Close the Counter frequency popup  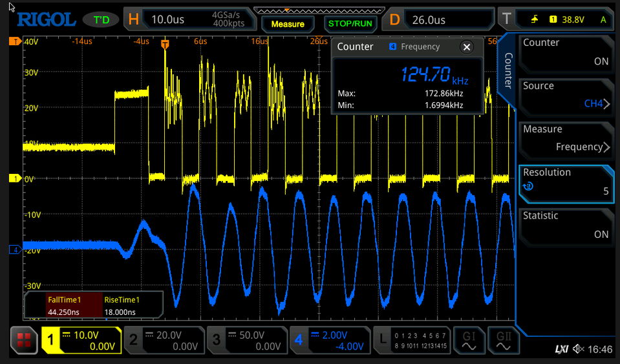(x=467, y=47)
